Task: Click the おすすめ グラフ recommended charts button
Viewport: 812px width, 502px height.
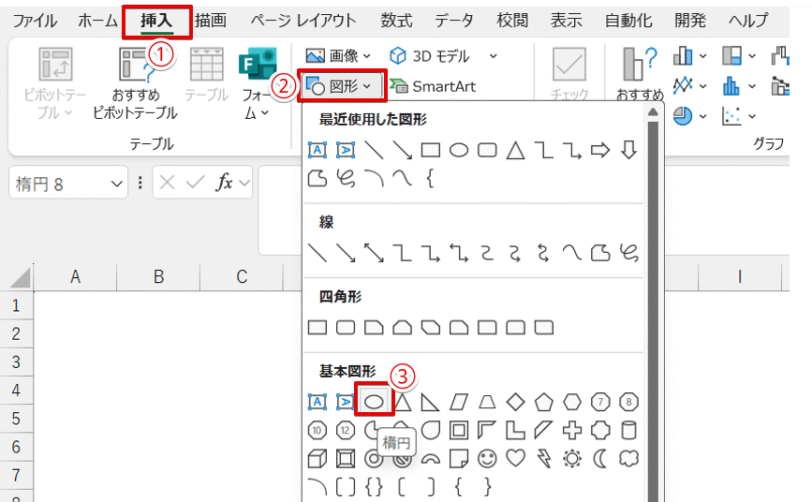Action: coord(640,73)
